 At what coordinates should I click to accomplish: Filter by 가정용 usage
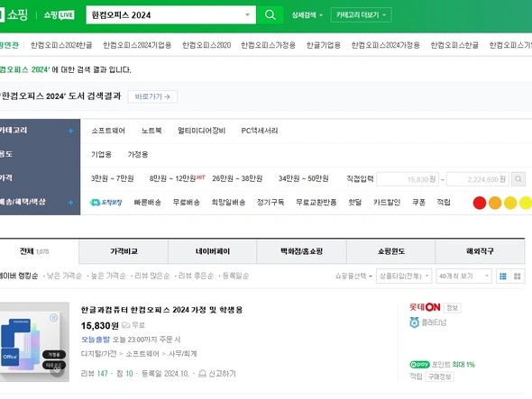click(x=138, y=155)
